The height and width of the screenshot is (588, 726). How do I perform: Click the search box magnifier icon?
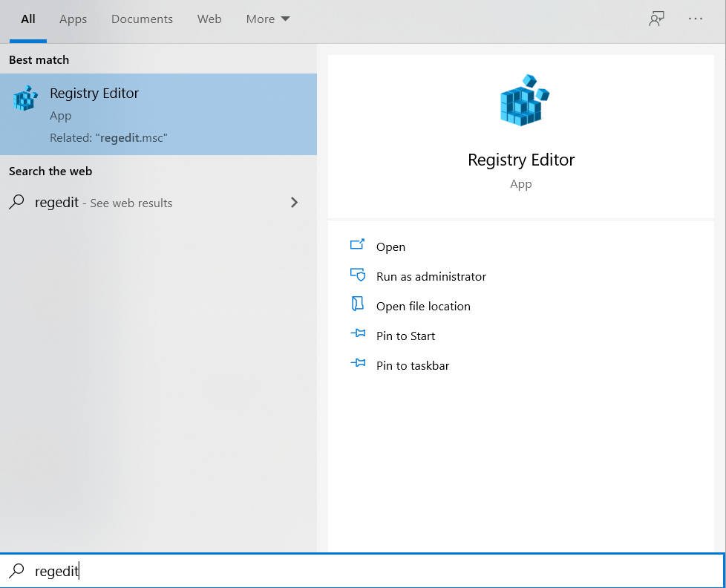tap(16, 570)
